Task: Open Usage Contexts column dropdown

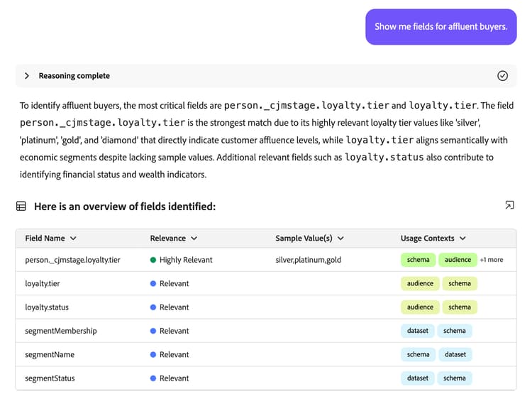Action: point(463,239)
